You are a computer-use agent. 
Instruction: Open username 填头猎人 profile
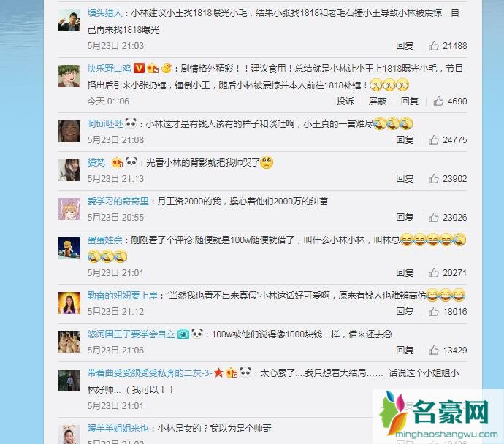point(104,13)
